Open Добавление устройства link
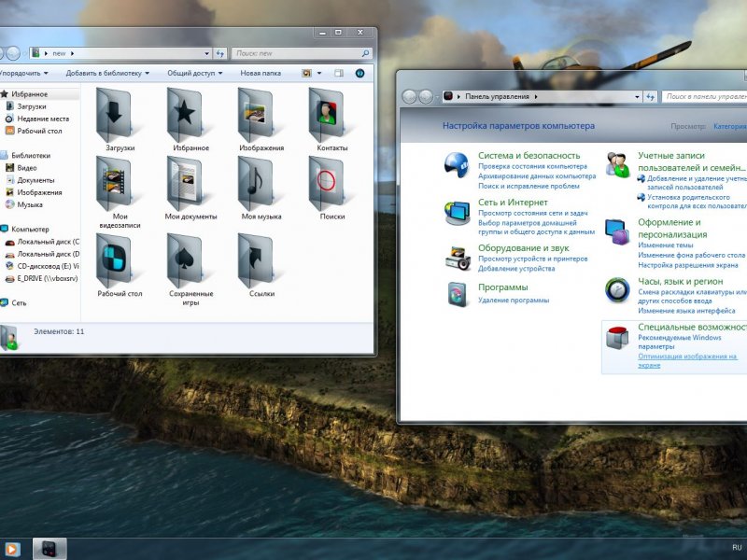 pyautogui.click(x=516, y=269)
